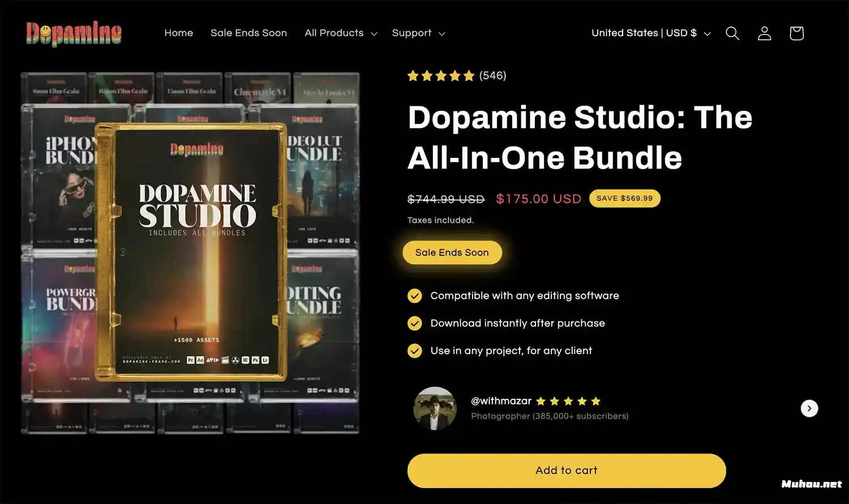849x504 pixels.
Task: Click the @withmazar five-star rating
Action: click(x=568, y=401)
